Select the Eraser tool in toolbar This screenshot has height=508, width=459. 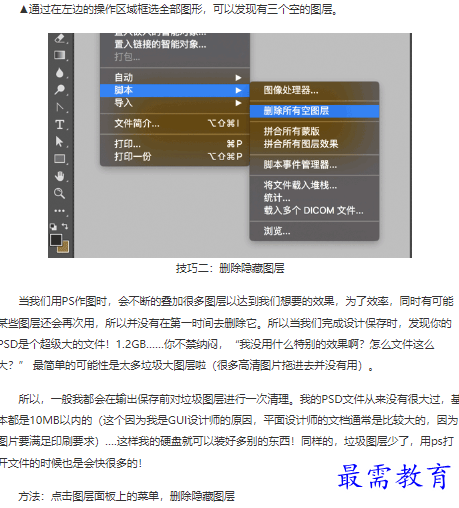60,39
